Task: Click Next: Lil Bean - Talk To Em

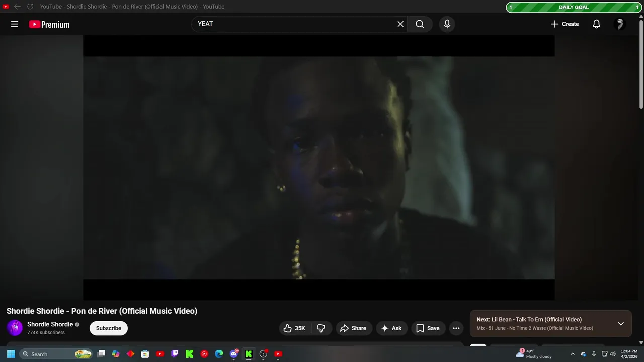Action: (x=529, y=319)
